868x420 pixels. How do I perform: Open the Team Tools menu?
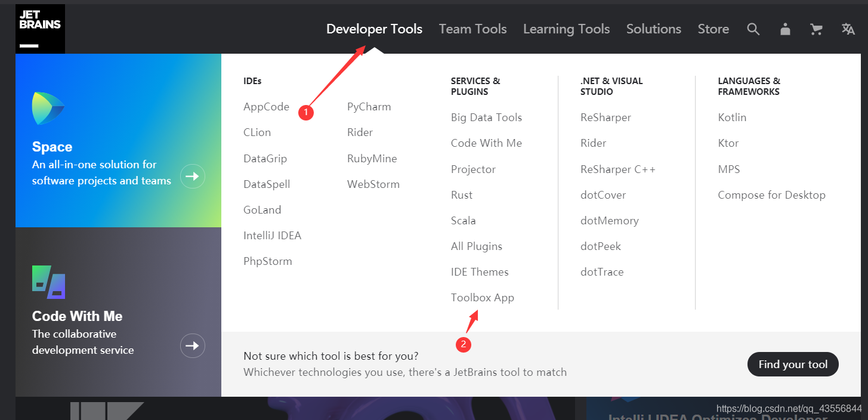click(x=472, y=29)
